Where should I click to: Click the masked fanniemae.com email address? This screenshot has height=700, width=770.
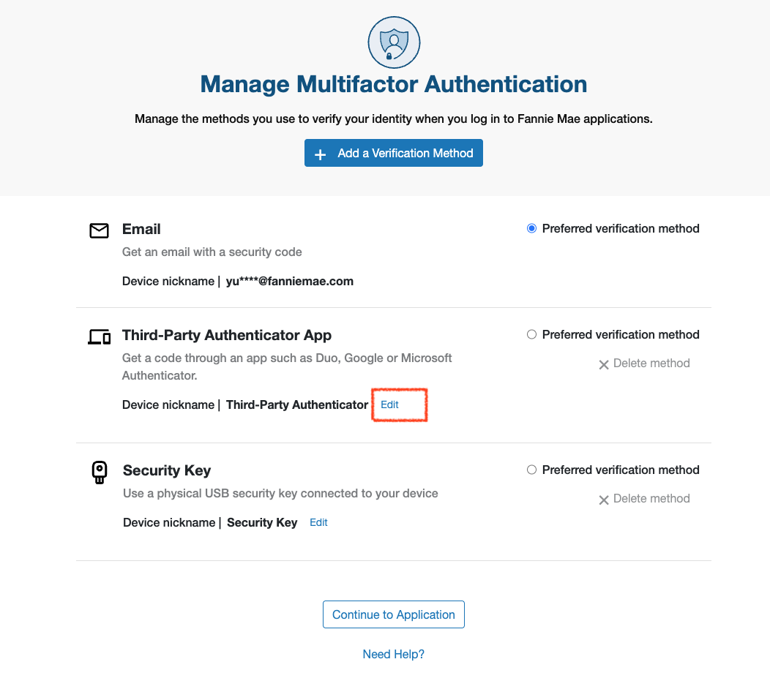(x=289, y=281)
